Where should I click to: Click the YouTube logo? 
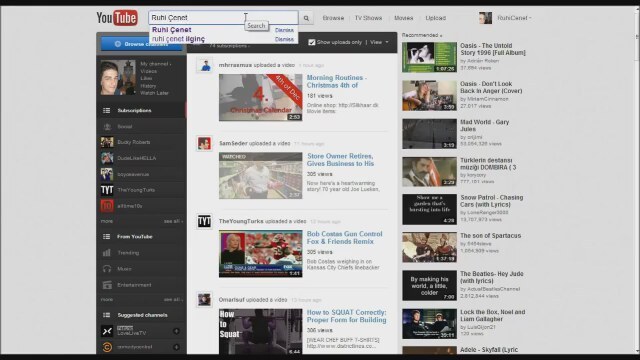117,18
